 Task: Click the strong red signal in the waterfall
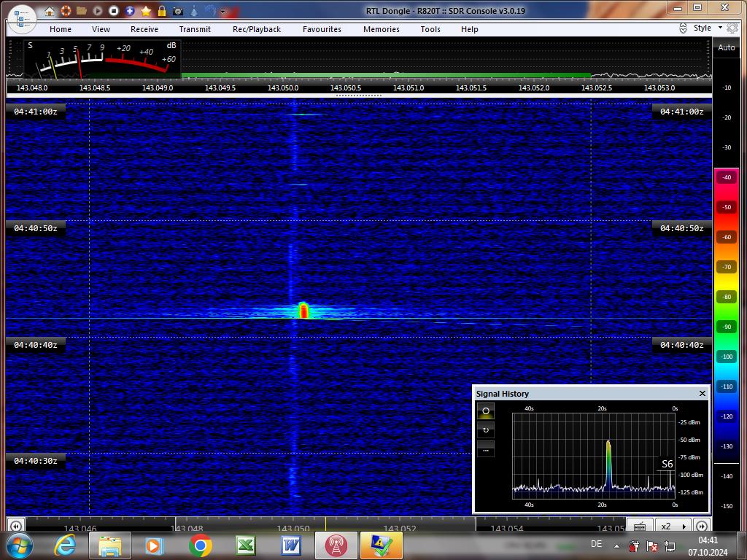click(x=303, y=310)
